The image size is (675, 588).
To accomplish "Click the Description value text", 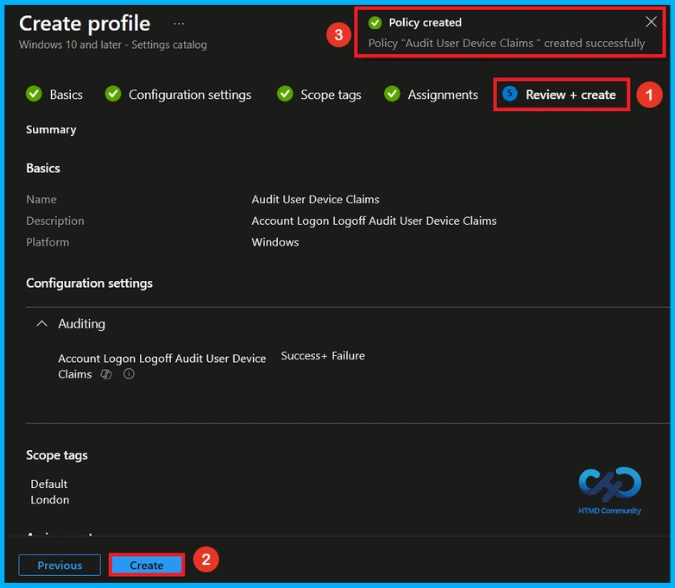I will (374, 221).
